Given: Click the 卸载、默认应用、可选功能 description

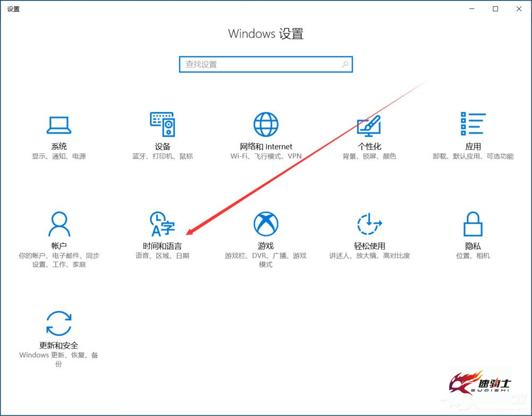Looking at the screenshot, I should 473,156.
